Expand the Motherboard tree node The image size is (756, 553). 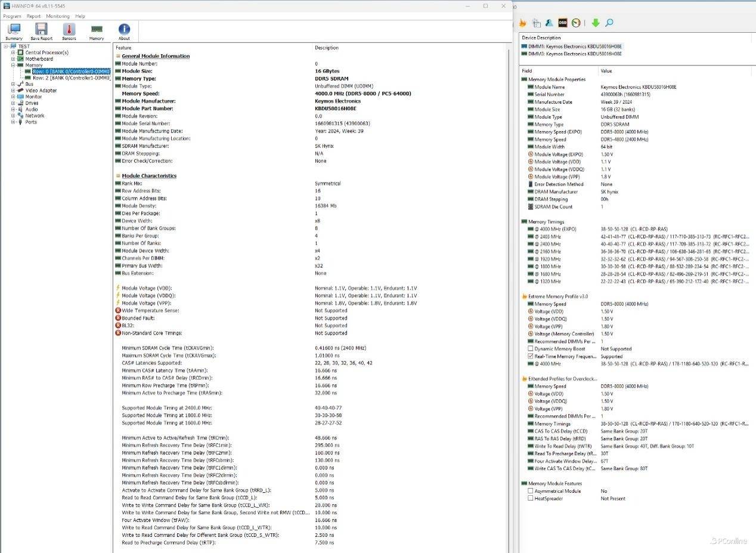(13, 58)
